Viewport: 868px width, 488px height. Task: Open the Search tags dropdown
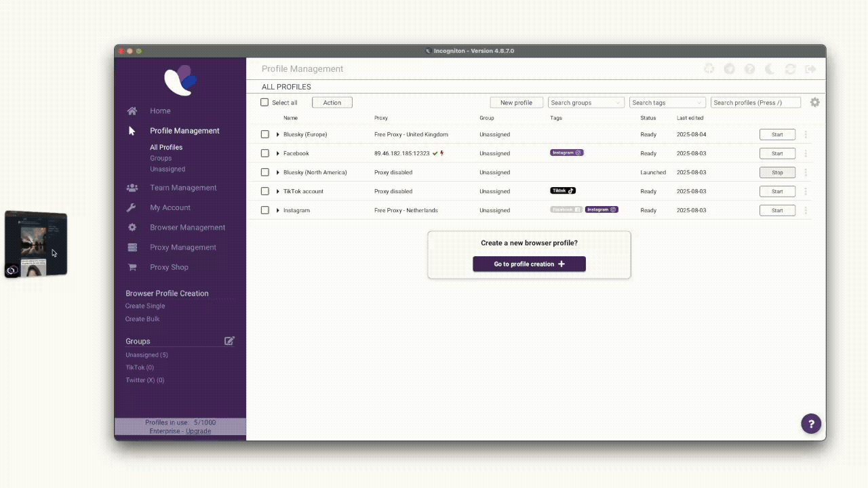pyautogui.click(x=667, y=102)
